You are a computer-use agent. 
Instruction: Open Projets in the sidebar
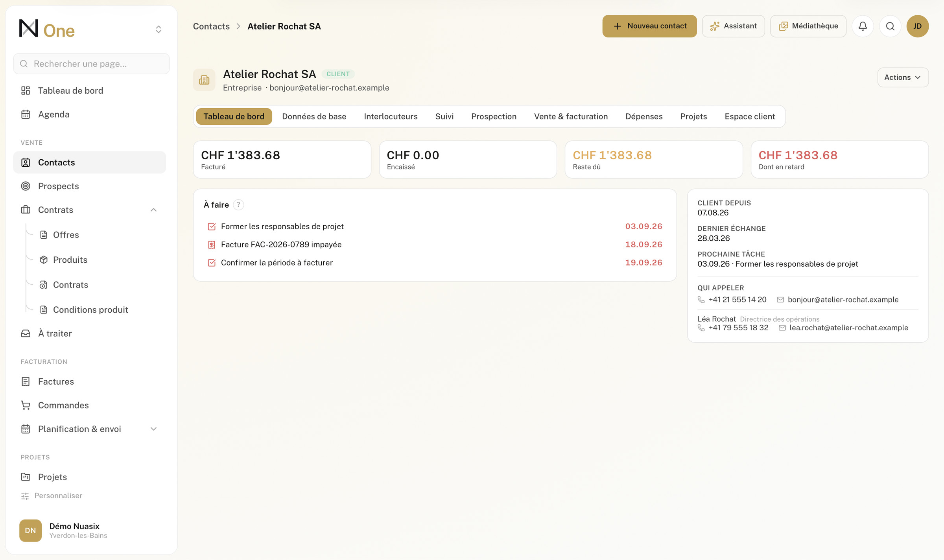coord(89,477)
